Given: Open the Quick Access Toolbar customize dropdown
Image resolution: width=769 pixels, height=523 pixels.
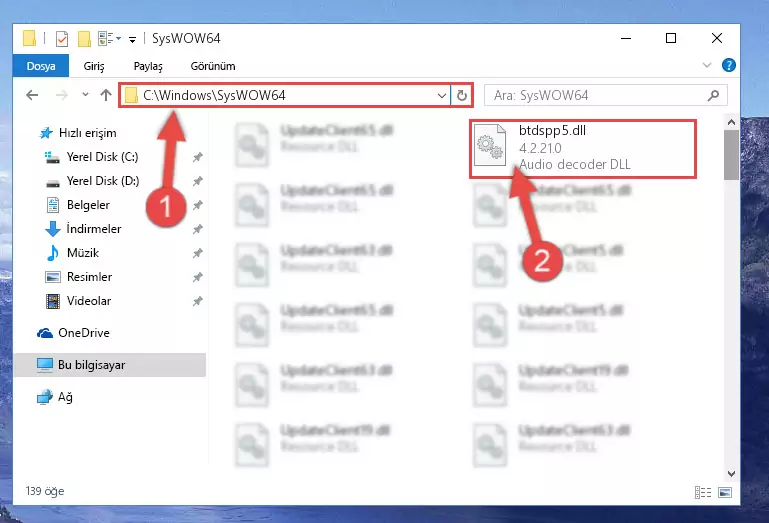Looking at the screenshot, I should tap(132, 39).
